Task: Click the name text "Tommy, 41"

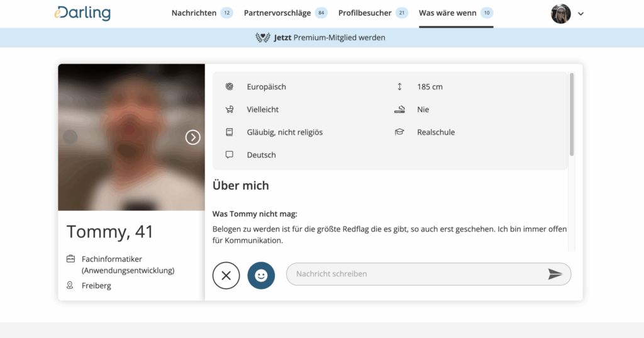Action: pyautogui.click(x=109, y=232)
